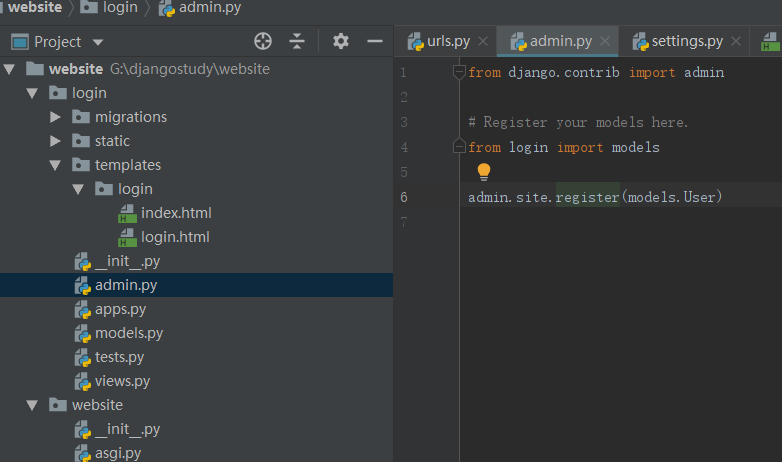Hide the Project panel with minimize icon

tap(375, 41)
